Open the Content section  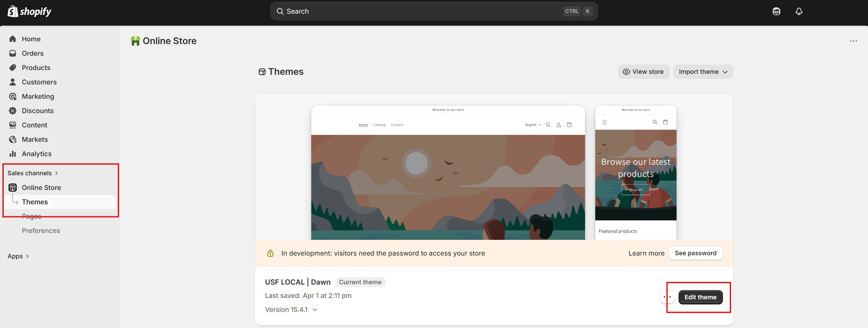click(34, 125)
